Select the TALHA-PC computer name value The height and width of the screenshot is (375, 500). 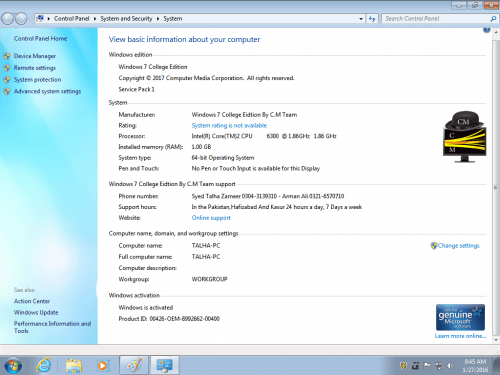pyautogui.click(x=206, y=246)
